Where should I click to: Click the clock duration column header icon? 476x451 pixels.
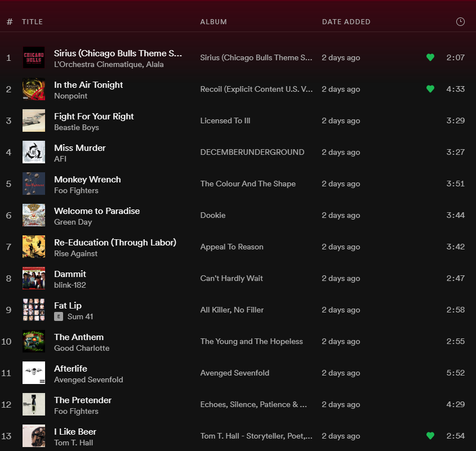point(460,22)
